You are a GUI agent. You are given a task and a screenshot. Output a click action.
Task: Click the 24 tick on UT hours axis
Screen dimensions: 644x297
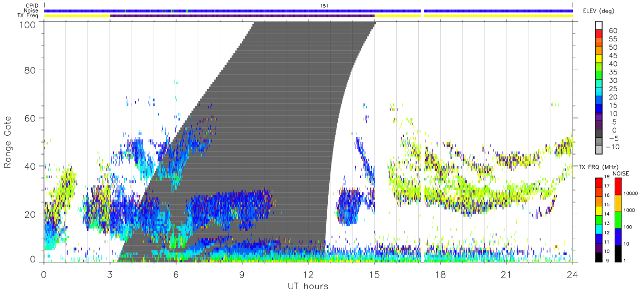point(572,274)
